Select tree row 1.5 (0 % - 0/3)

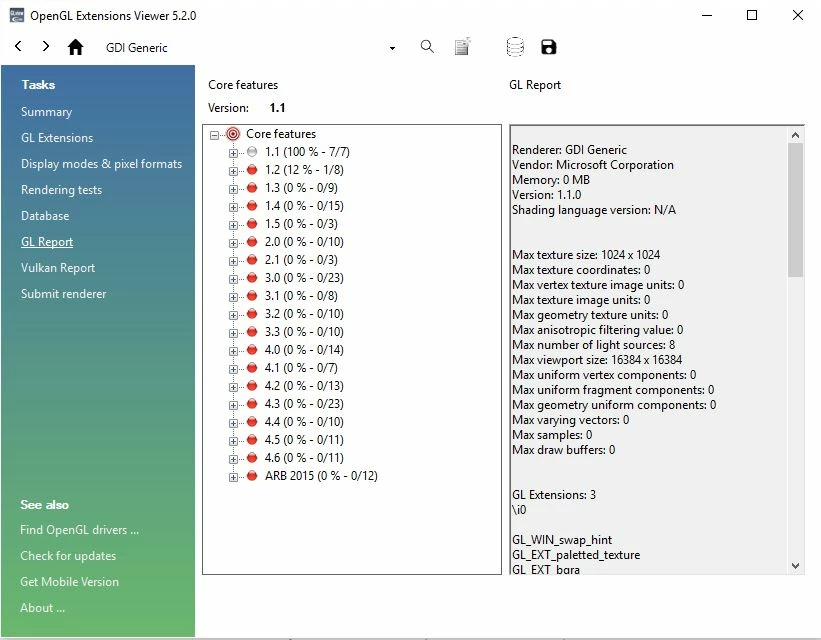(x=301, y=224)
